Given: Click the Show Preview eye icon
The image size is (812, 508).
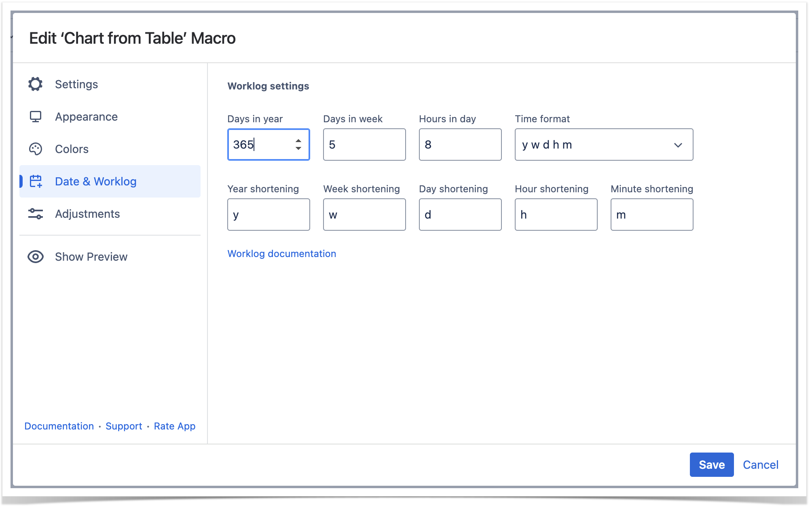Looking at the screenshot, I should coord(36,257).
